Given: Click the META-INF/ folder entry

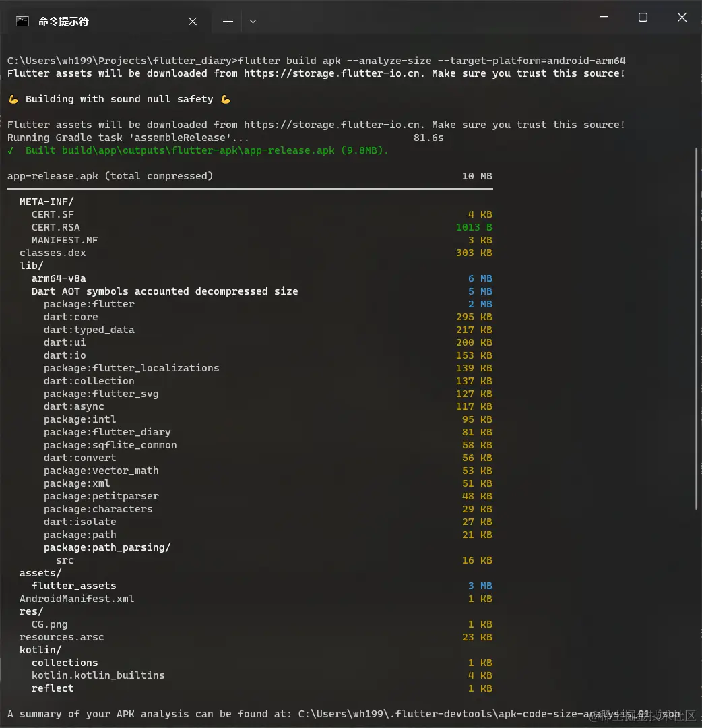Looking at the screenshot, I should click(46, 202).
